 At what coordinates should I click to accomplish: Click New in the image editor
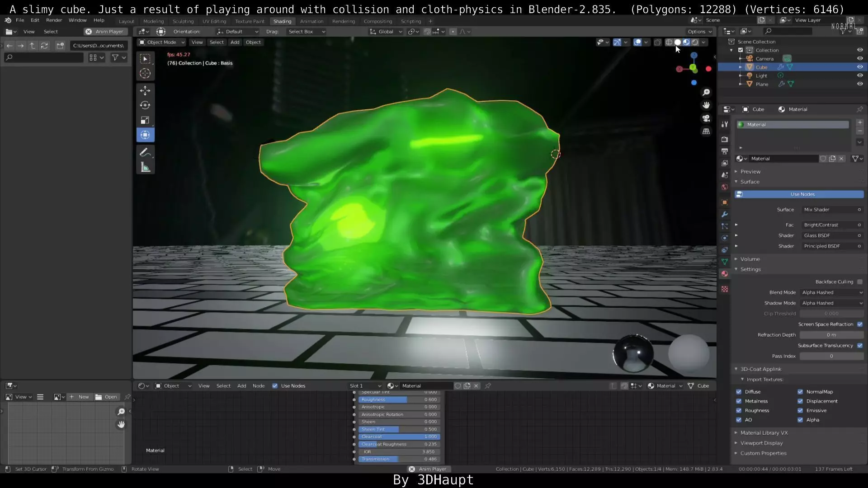pyautogui.click(x=80, y=397)
